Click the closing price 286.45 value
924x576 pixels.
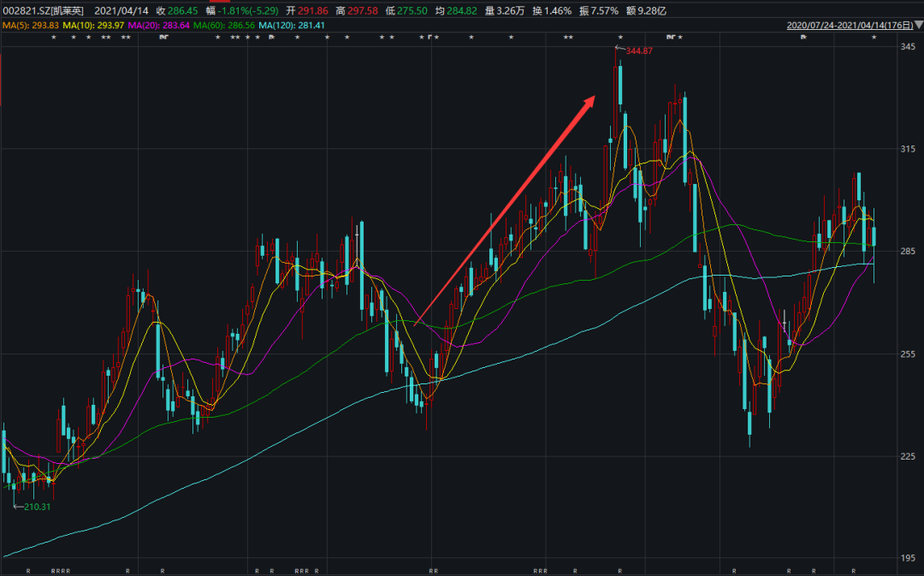[183, 10]
